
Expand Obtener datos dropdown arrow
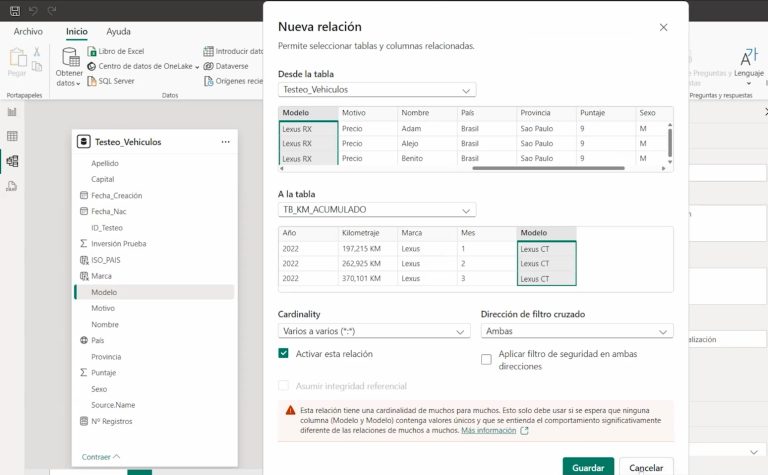78,84
